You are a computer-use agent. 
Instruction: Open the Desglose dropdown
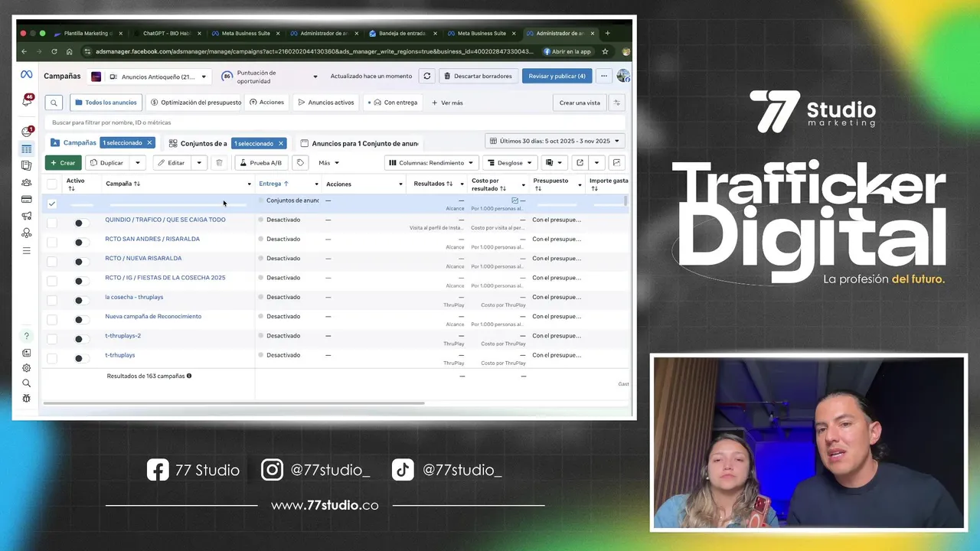509,163
